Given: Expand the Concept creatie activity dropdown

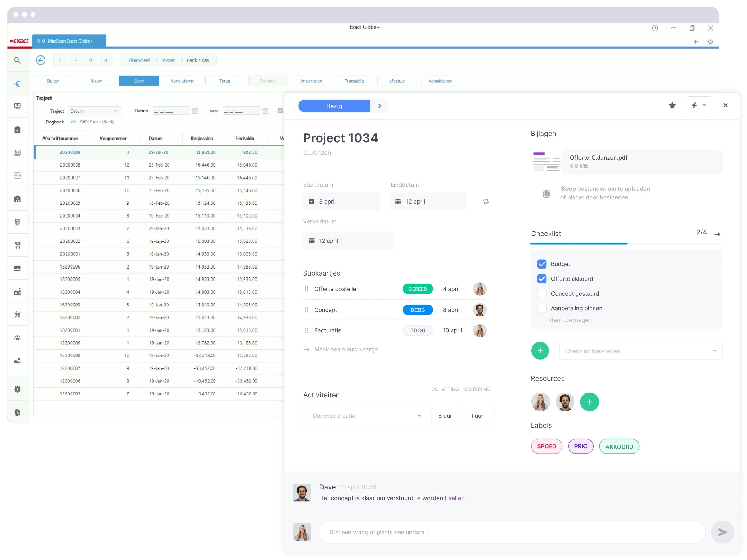Looking at the screenshot, I should point(418,416).
